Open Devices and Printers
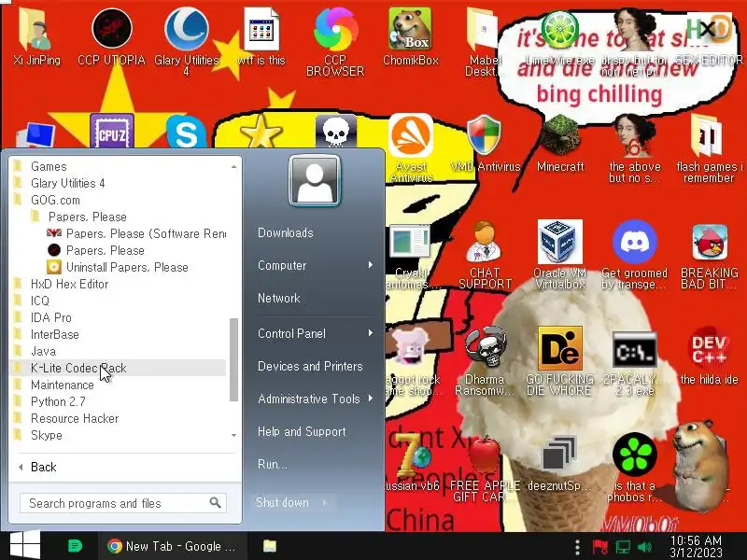 coord(310,366)
